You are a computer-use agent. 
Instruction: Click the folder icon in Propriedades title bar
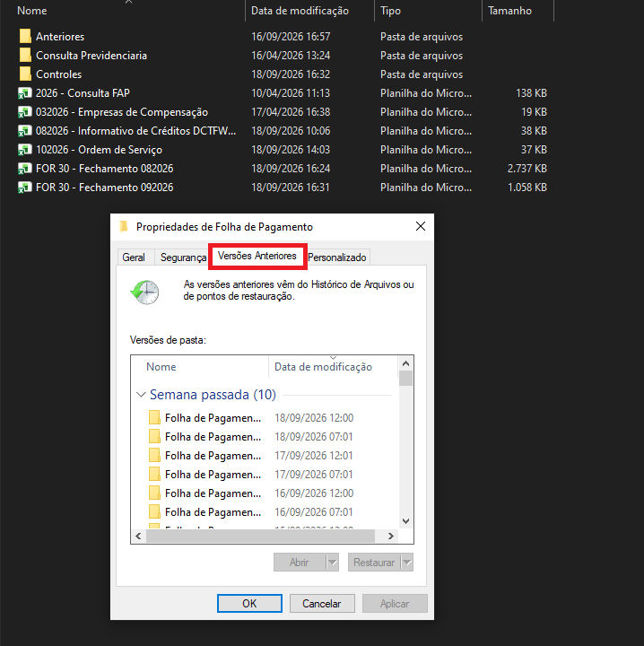[x=124, y=227]
